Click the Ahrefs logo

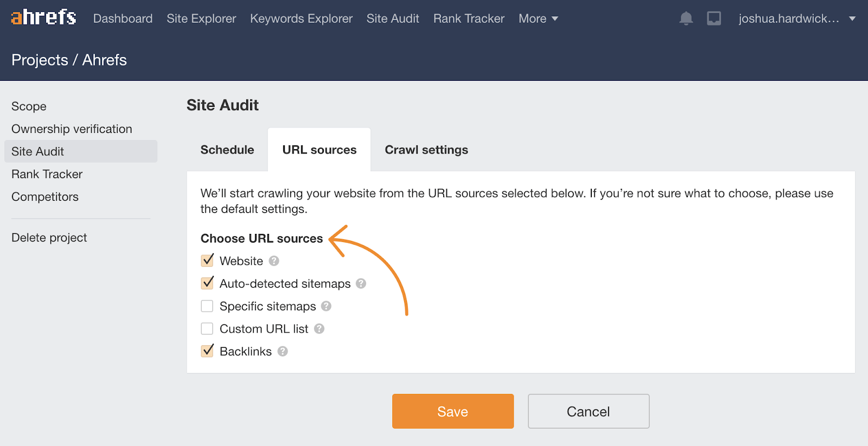(43, 18)
